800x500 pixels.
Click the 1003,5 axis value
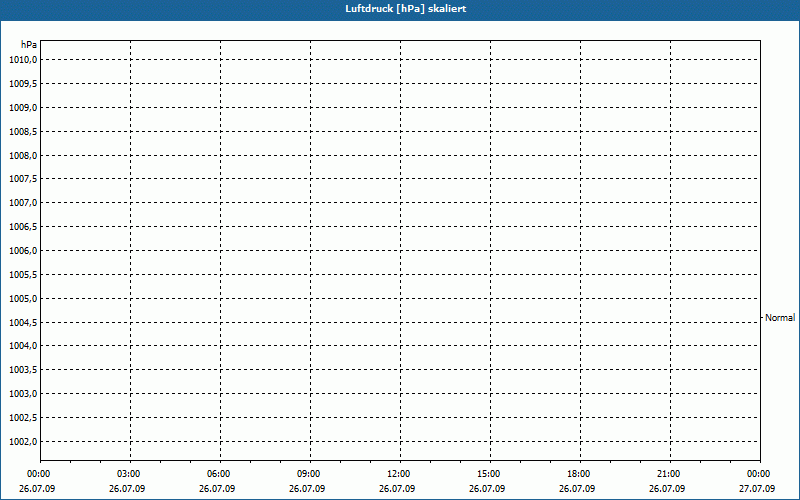[x=23, y=369]
